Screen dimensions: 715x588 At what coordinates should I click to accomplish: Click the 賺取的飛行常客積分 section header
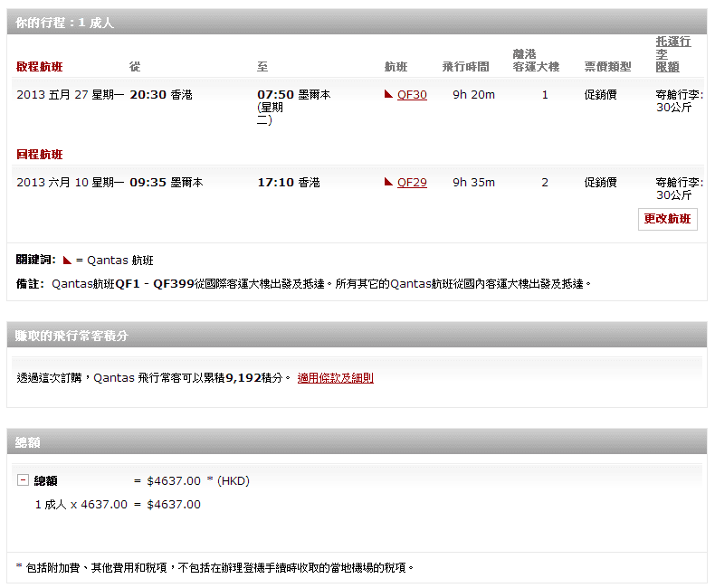click(x=72, y=336)
